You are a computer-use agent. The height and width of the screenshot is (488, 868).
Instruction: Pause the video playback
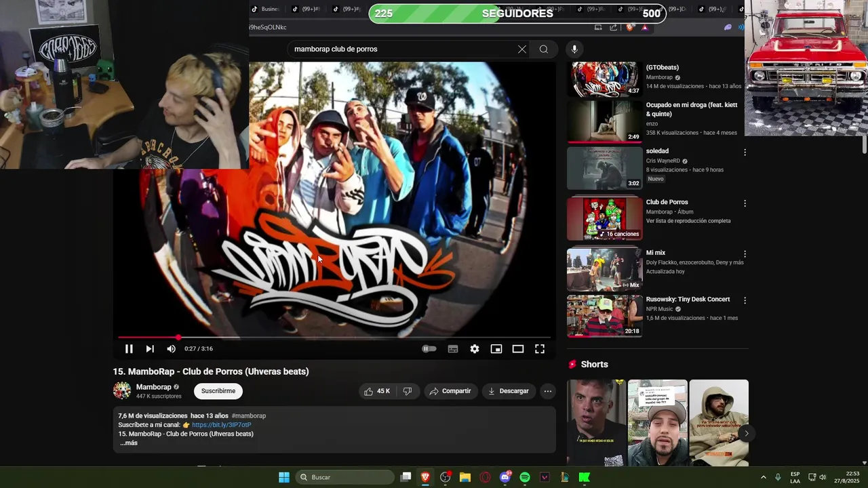pyautogui.click(x=129, y=349)
